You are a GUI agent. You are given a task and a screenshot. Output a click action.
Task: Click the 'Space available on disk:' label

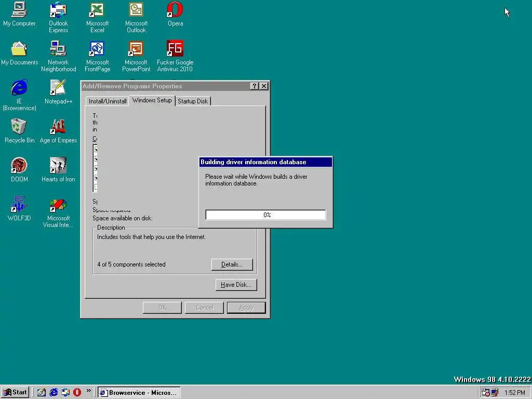tap(123, 218)
